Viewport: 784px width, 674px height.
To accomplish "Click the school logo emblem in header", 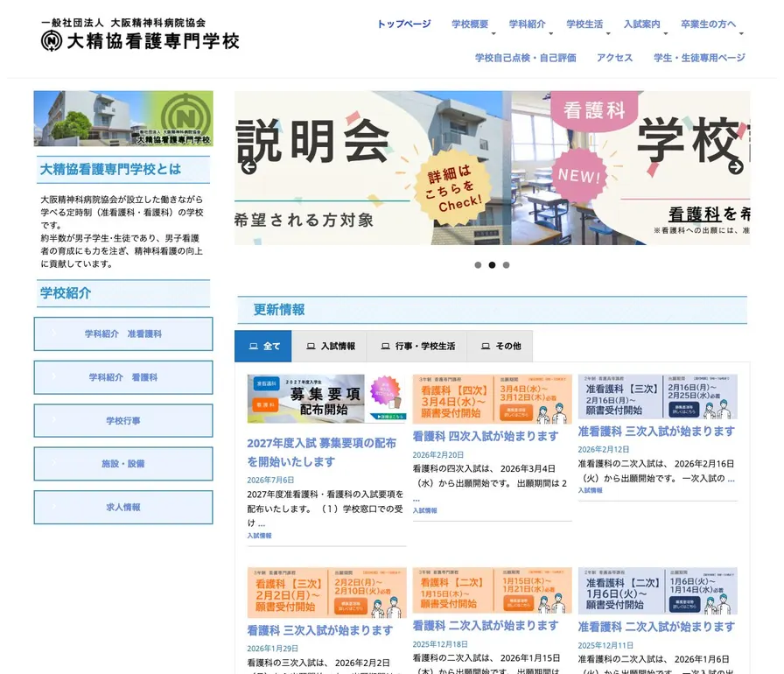I will (52, 40).
